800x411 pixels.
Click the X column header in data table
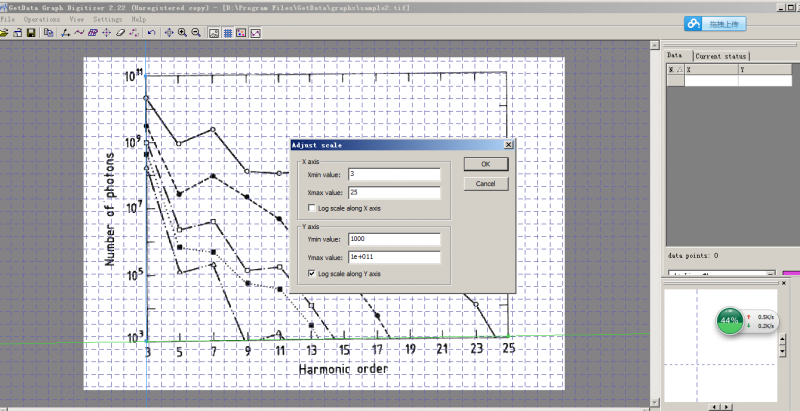pos(711,69)
